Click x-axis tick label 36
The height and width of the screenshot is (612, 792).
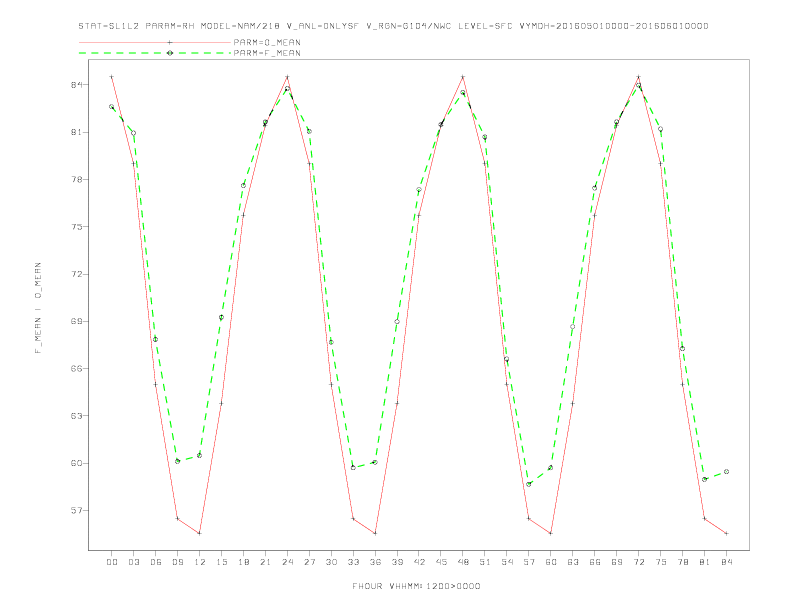pos(375,562)
